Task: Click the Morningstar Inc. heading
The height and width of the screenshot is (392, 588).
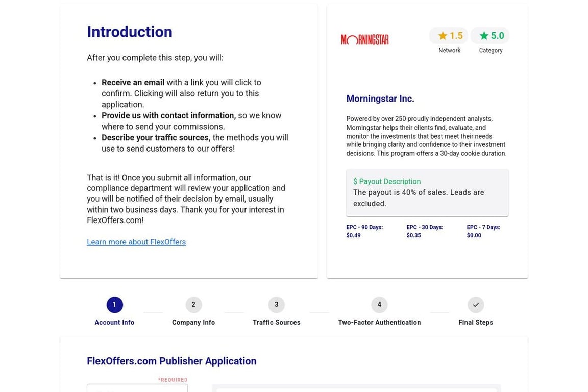Action: pos(380,99)
